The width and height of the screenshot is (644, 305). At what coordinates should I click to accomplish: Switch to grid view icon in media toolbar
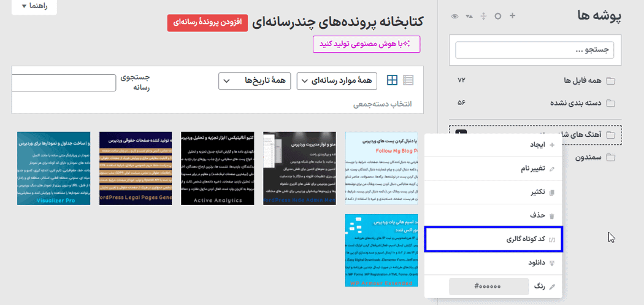tap(393, 80)
